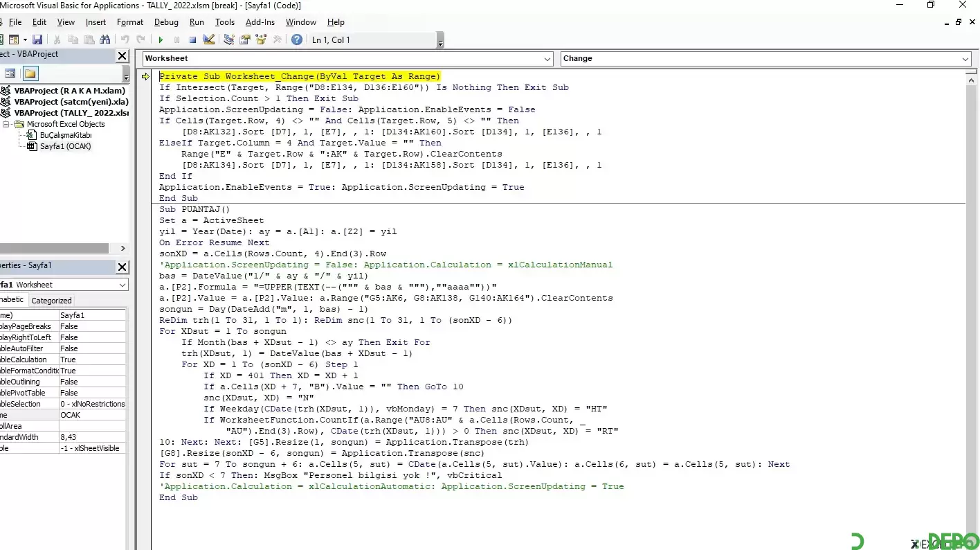The height and width of the screenshot is (550, 980).
Task: Click the Sub PUANTAJ() code line
Action: tap(194, 209)
